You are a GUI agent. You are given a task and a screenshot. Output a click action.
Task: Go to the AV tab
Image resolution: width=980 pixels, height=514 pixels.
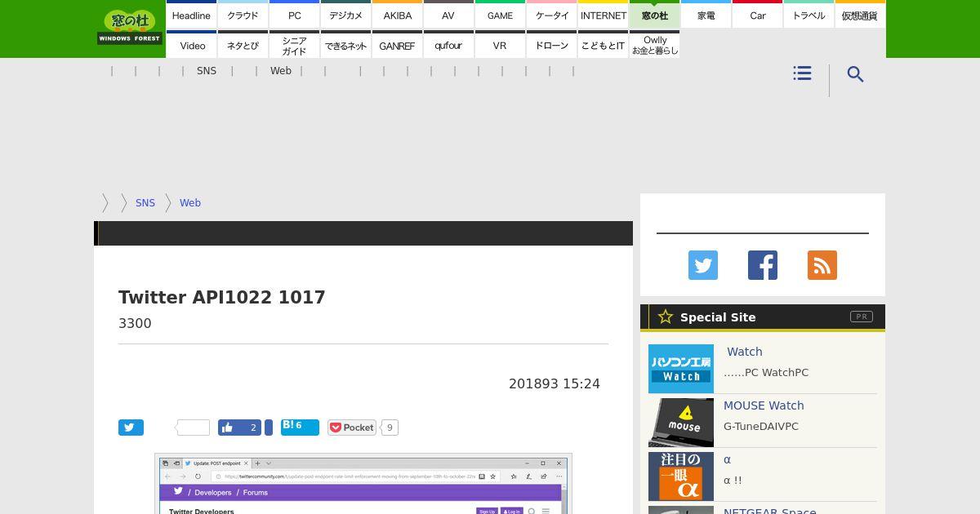tap(448, 16)
